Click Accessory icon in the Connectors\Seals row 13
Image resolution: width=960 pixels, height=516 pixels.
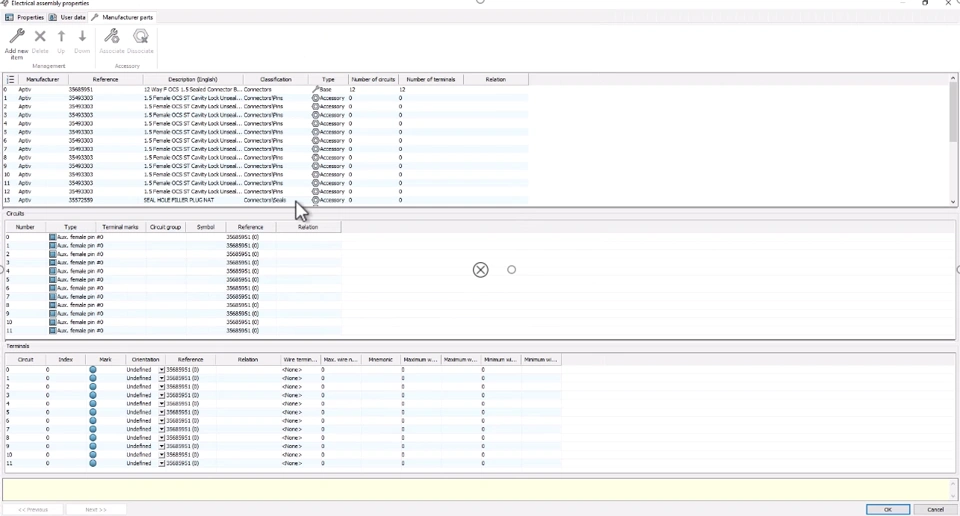click(x=315, y=200)
